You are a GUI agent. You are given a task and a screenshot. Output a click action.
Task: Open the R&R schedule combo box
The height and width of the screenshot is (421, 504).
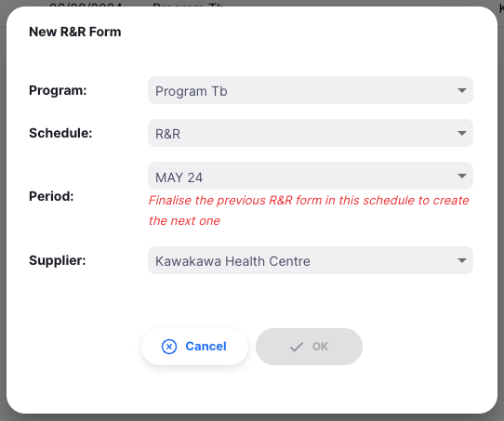click(x=311, y=133)
